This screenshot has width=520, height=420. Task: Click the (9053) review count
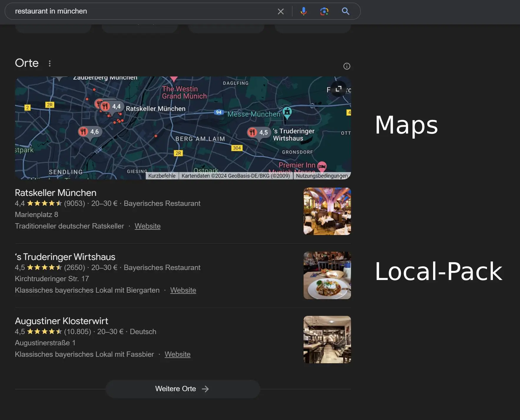tap(74, 204)
